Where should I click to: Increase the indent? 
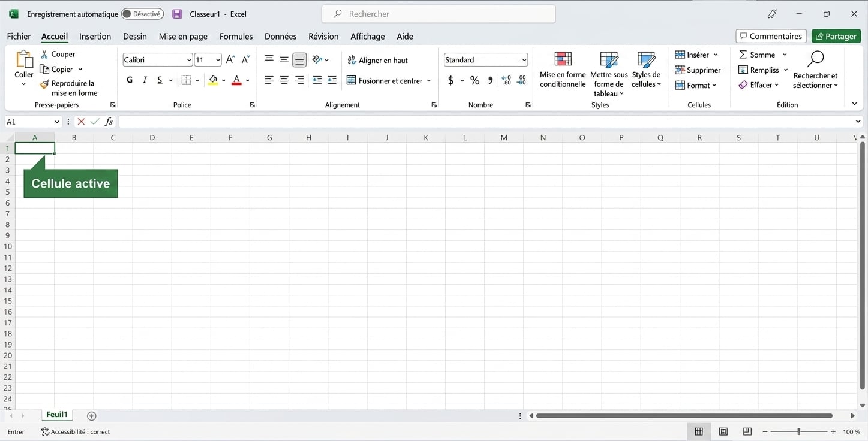coord(332,80)
